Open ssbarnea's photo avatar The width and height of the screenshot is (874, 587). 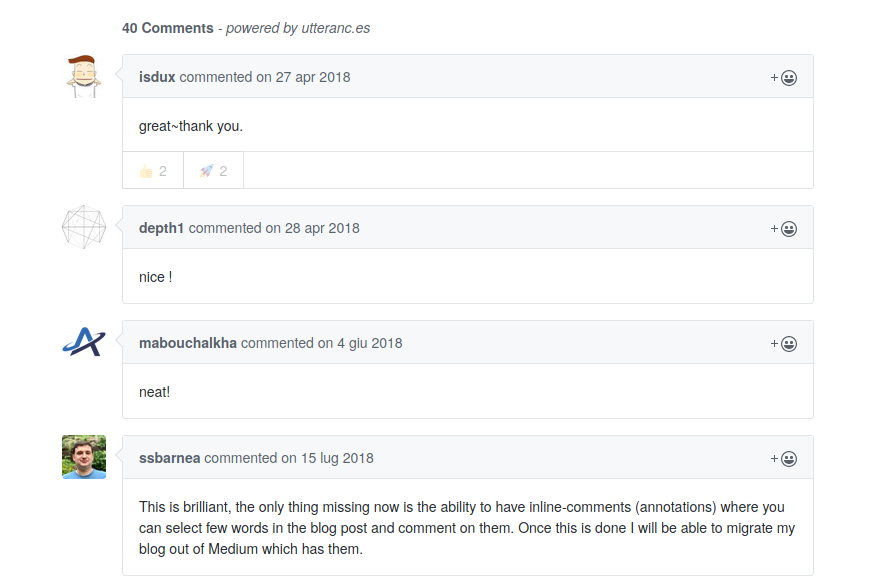click(x=84, y=457)
